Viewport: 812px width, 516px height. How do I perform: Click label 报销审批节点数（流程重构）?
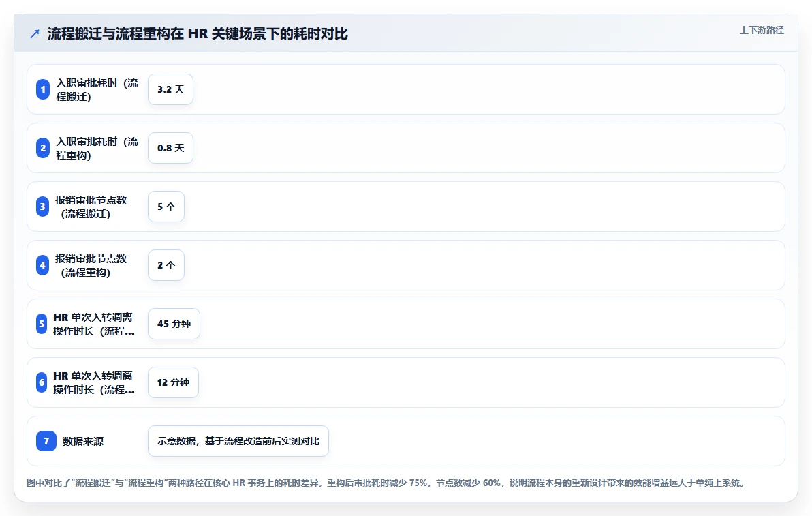[91, 265]
